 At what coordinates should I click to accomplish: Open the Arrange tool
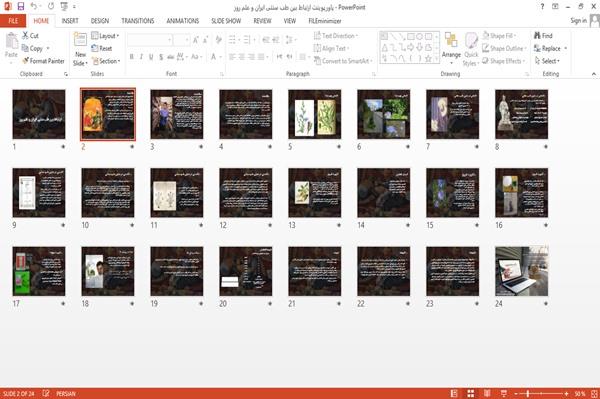451,49
